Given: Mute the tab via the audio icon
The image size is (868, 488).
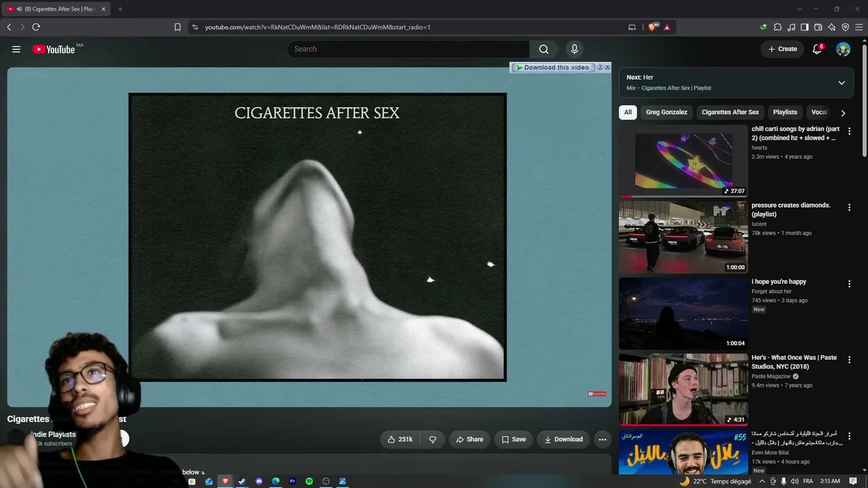Looking at the screenshot, I should [x=18, y=9].
